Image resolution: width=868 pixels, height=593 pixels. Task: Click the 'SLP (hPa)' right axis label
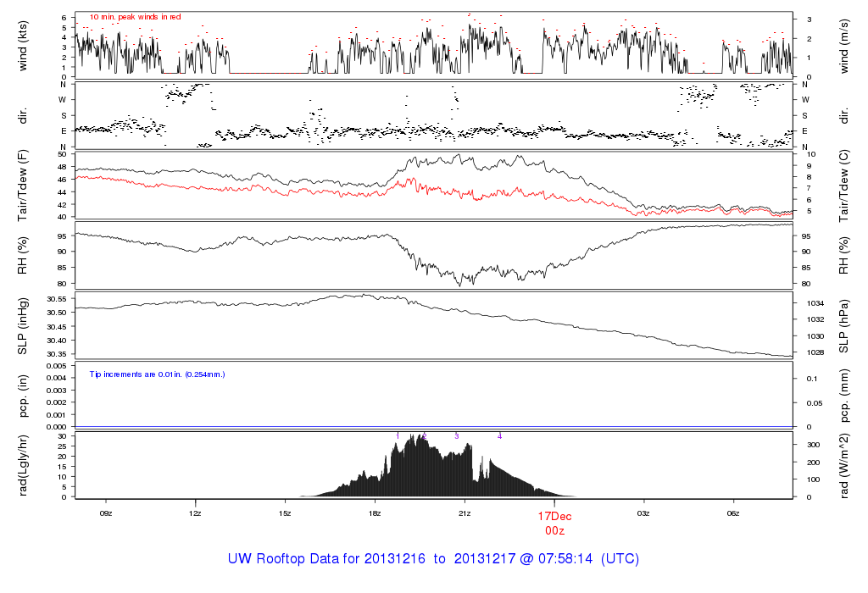(845, 325)
